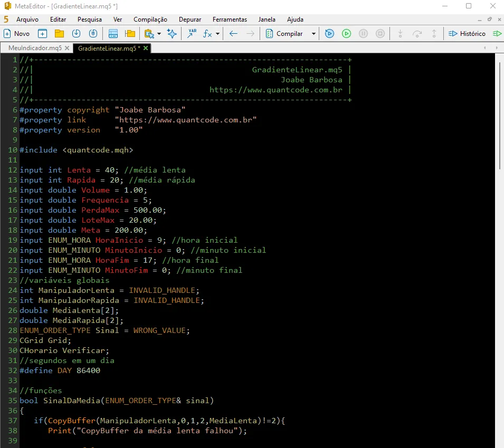Start debugging on history data (blue play)

(329, 33)
